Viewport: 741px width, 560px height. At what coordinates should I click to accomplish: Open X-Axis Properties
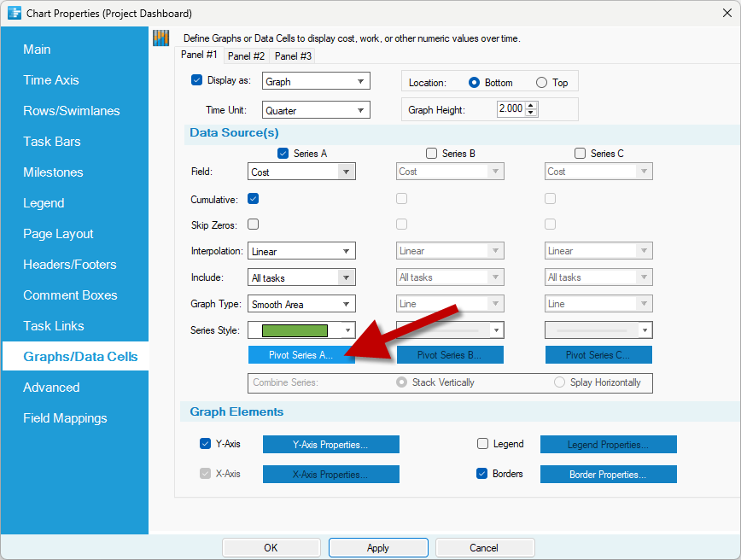331,474
